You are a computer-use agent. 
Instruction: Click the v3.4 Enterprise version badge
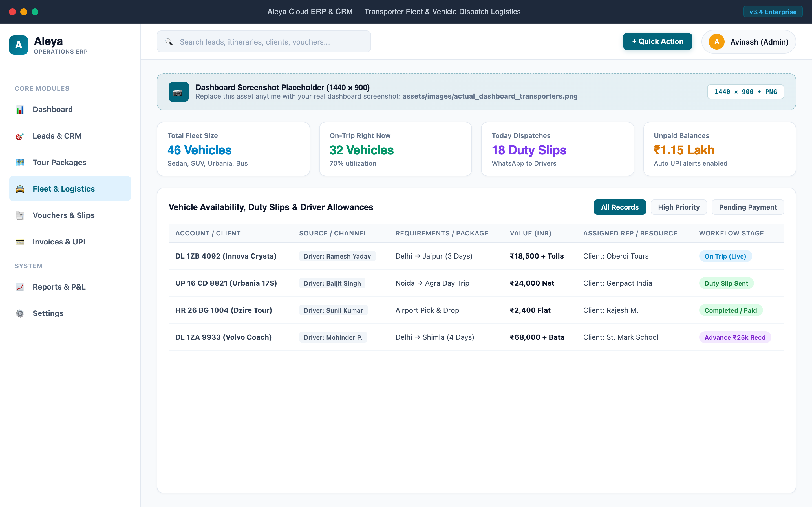tap(773, 12)
